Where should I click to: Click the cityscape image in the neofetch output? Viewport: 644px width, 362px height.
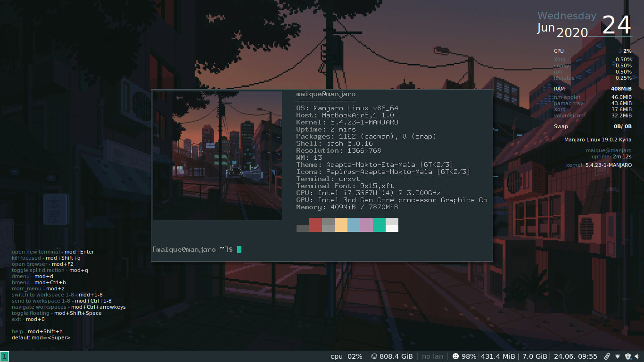pos(217,156)
